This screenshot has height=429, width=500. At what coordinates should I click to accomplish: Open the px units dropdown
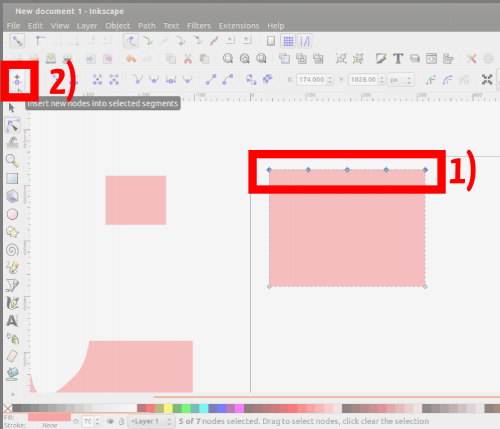401,80
